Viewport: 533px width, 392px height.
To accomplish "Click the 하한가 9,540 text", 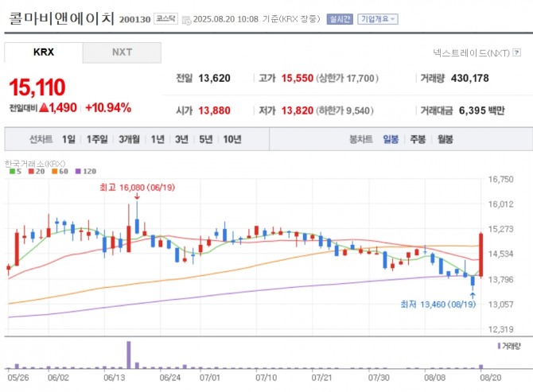I will 344,111.
